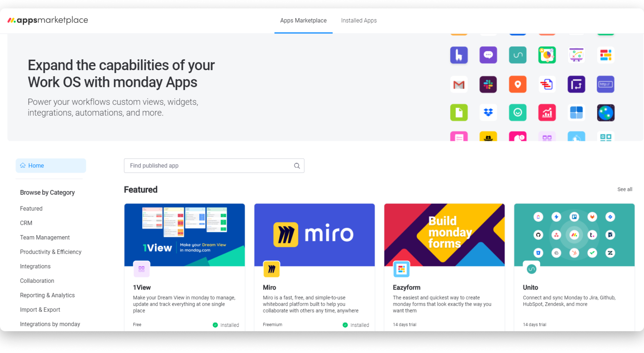Open the appsmarketplace logo
Screen dimensions: 644x353
pos(47,20)
